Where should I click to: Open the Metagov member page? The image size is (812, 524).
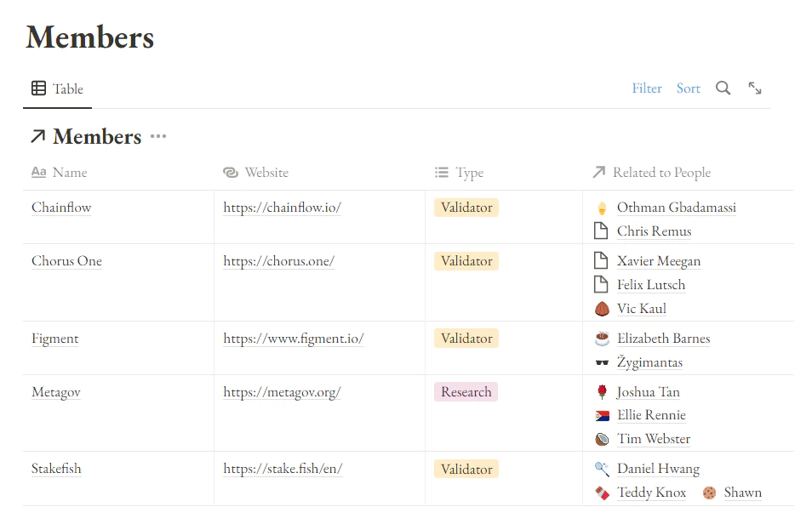pyautogui.click(x=56, y=392)
